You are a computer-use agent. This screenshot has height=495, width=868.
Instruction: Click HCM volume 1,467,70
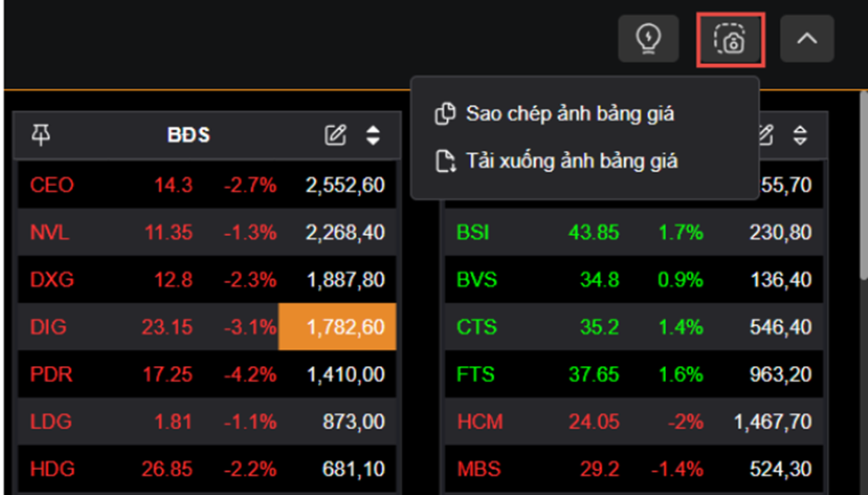[773, 422]
